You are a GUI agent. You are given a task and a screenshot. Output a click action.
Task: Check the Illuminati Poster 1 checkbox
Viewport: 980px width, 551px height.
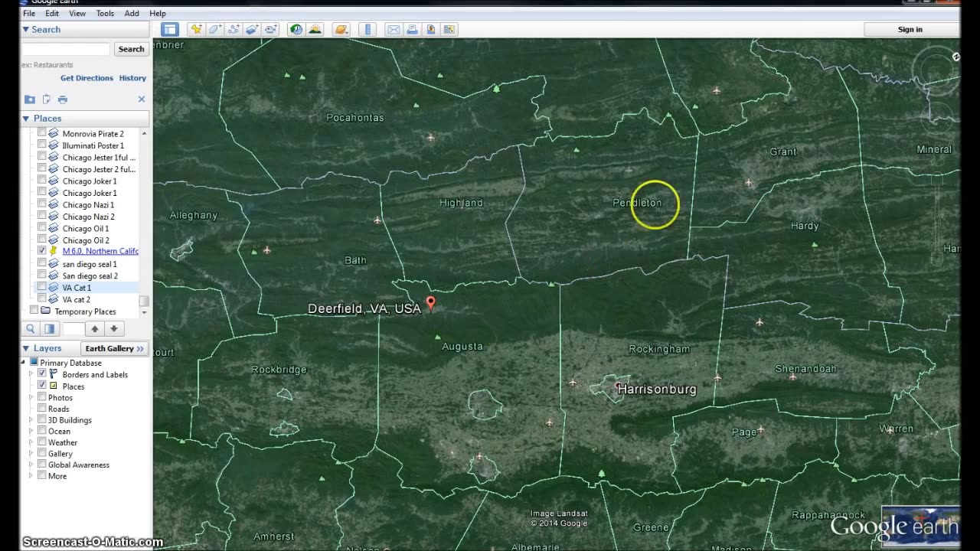point(42,145)
